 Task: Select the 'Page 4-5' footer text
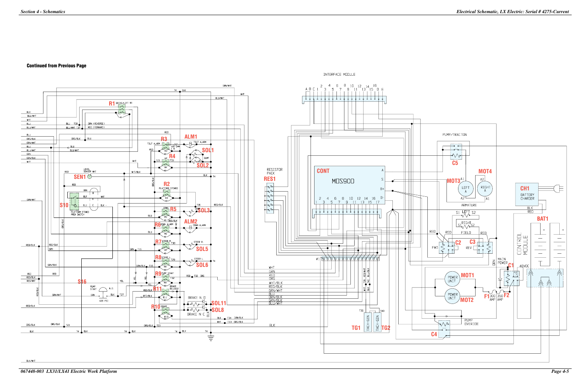(x=560, y=371)
